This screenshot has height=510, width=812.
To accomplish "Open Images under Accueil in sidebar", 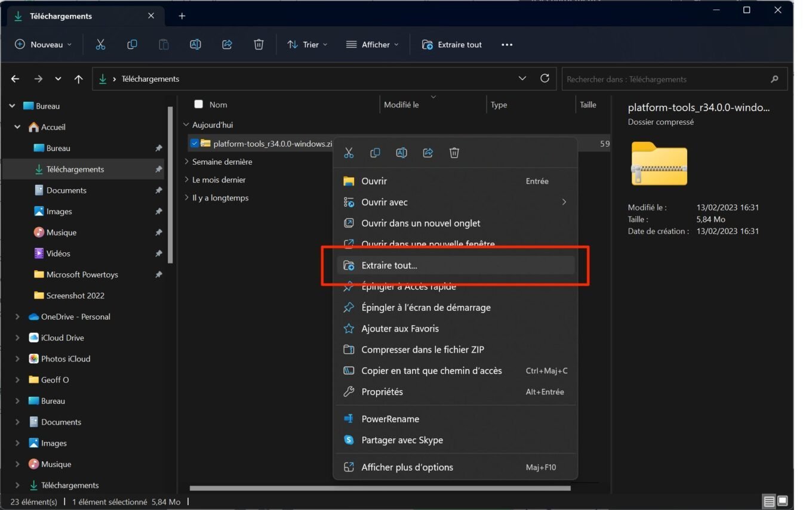I will pos(59,211).
